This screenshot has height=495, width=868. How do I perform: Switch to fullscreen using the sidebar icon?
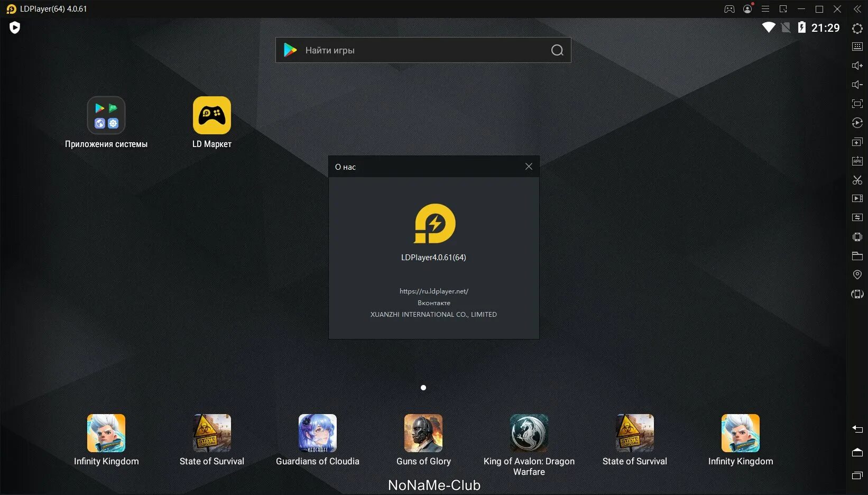pos(857,104)
